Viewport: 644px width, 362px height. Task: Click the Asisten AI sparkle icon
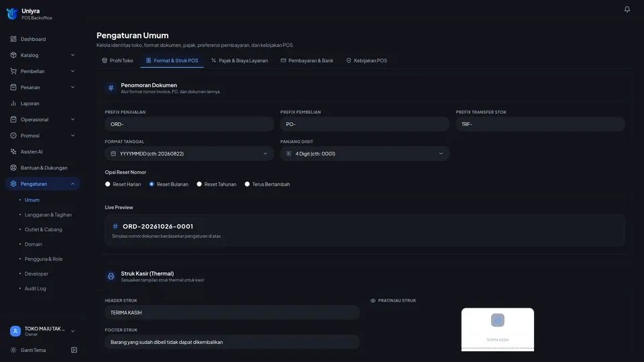pos(13,152)
